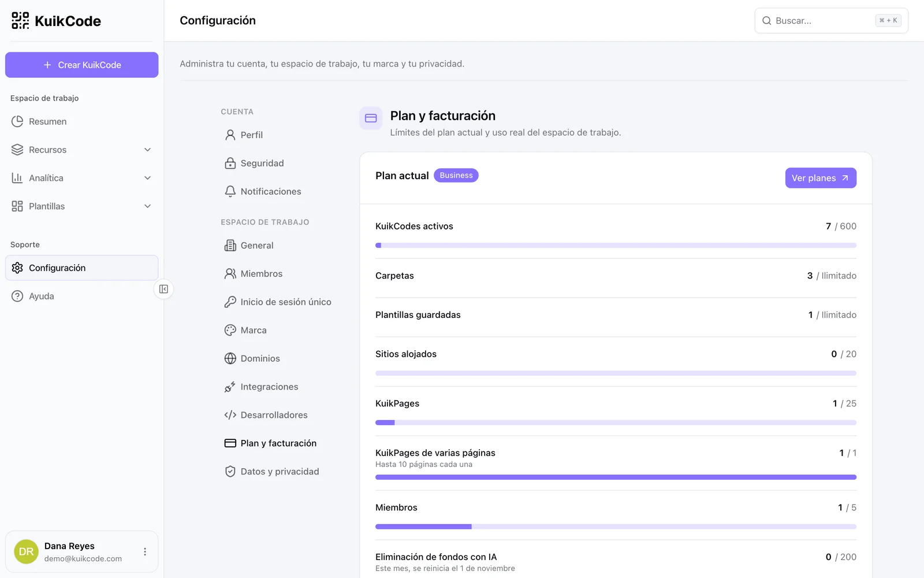Click the Ver planes button
Image resolution: width=924 pixels, height=578 pixels.
click(821, 178)
